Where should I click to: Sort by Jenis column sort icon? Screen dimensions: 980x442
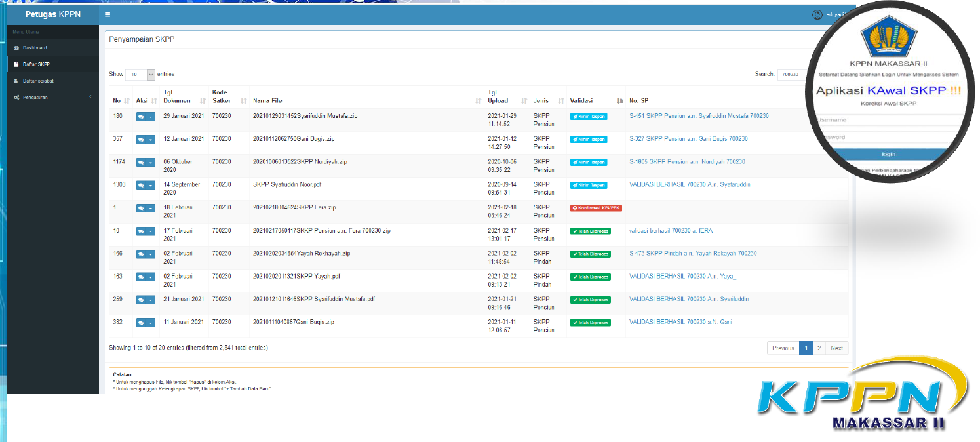click(561, 101)
